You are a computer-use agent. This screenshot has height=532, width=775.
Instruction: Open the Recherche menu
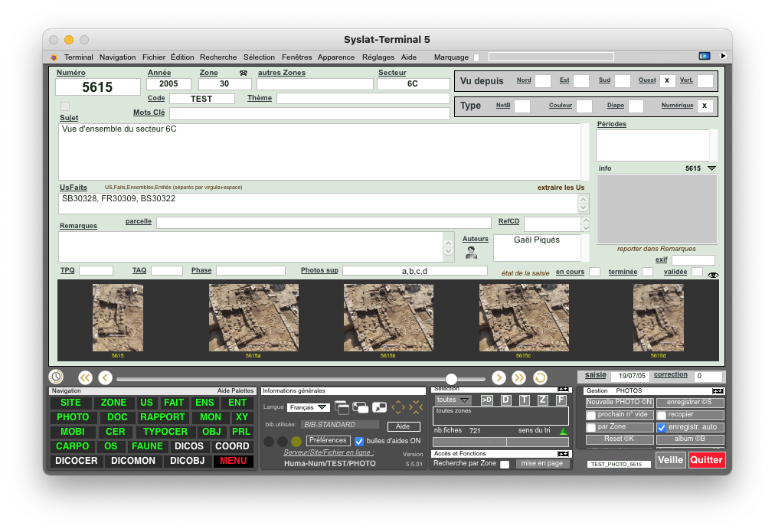[218, 57]
